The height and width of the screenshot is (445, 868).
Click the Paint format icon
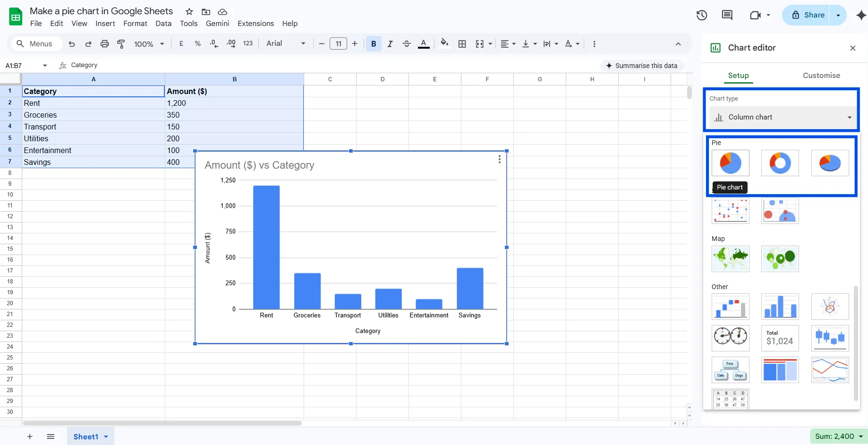[x=121, y=44]
